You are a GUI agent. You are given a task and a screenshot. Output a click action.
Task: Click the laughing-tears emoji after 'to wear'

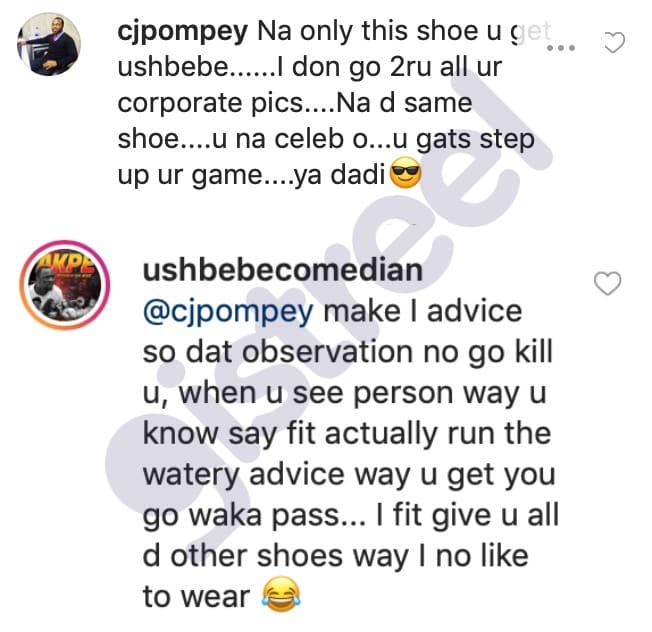pyautogui.click(x=281, y=594)
